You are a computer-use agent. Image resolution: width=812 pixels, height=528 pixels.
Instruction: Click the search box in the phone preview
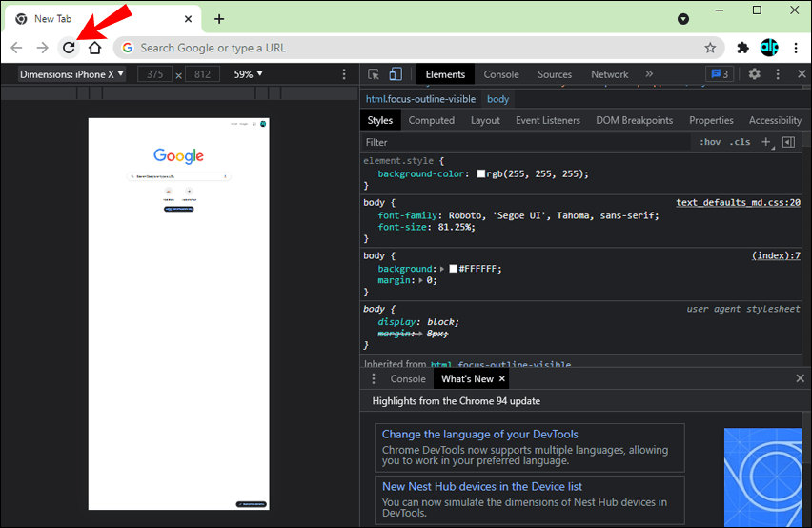coord(178,176)
